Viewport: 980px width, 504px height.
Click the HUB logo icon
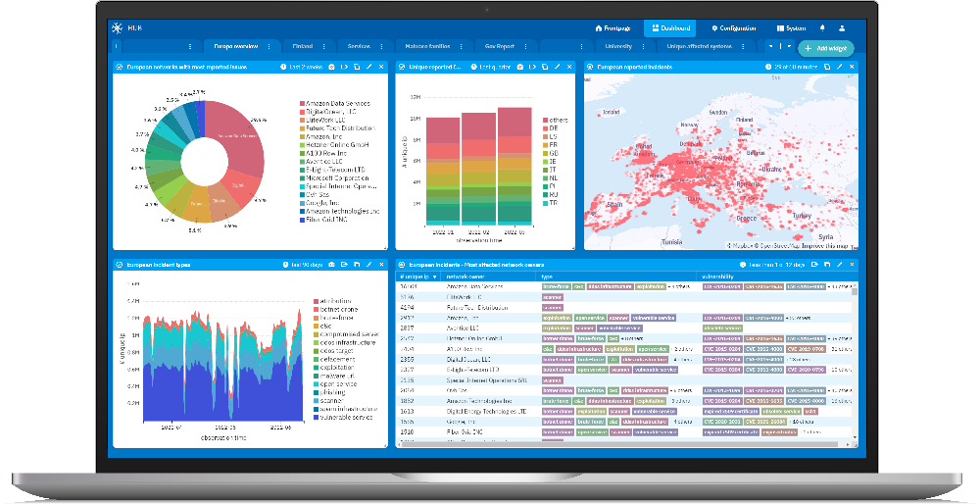click(x=118, y=28)
